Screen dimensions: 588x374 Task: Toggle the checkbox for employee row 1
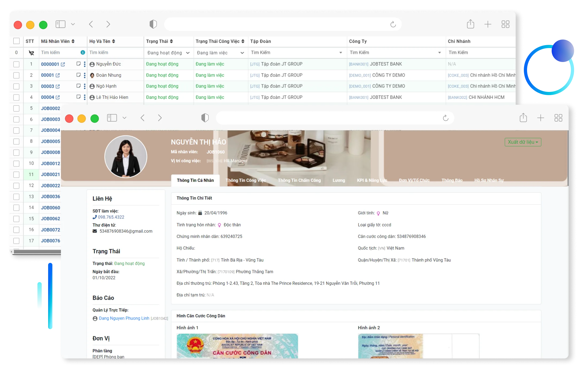(16, 64)
